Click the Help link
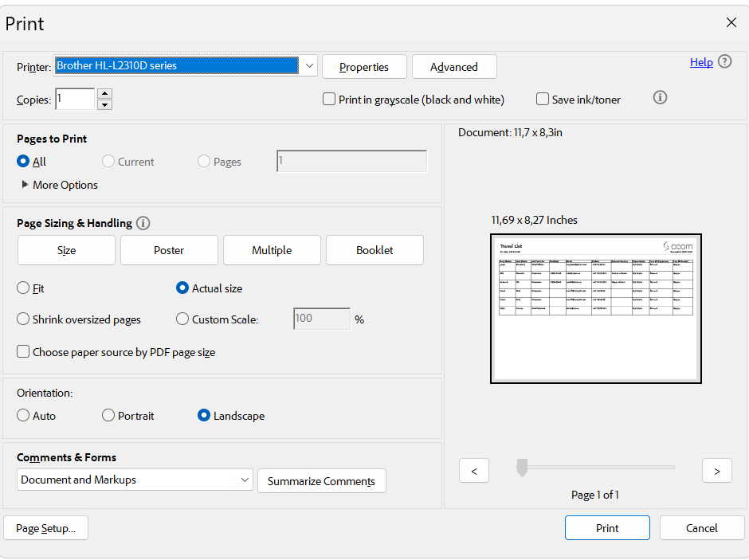 tap(701, 62)
